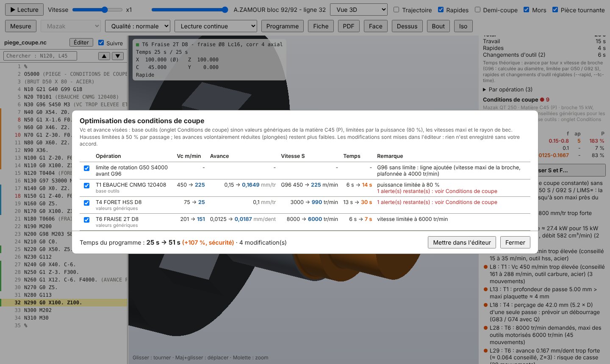This screenshot has height=364, width=610.
Task: Uncheck the T1 EBAUCHE CNMG 120408 row
Action: (x=86, y=185)
